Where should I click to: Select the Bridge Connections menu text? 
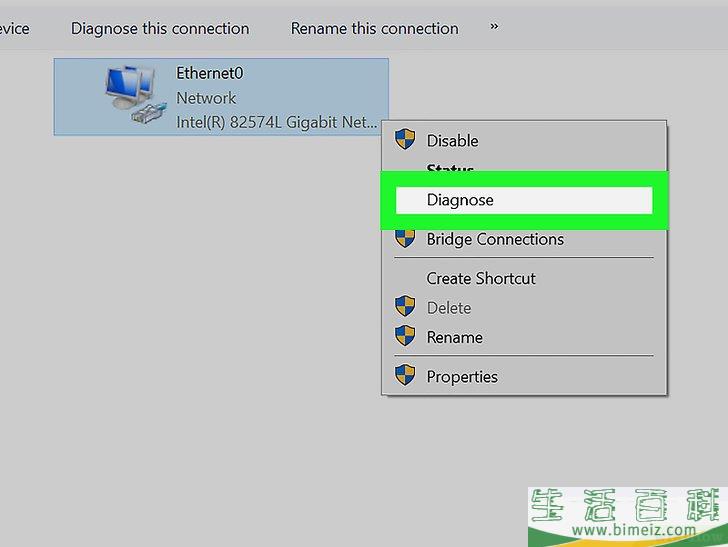click(495, 239)
